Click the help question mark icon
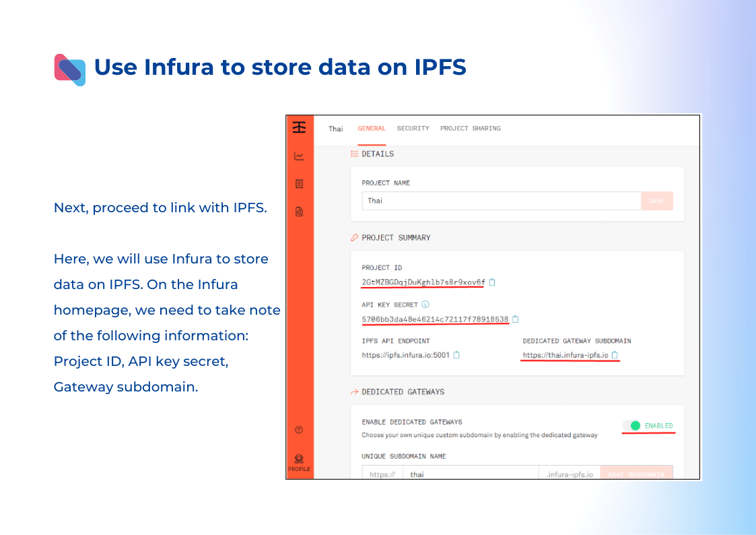The height and width of the screenshot is (535, 756). click(x=299, y=430)
